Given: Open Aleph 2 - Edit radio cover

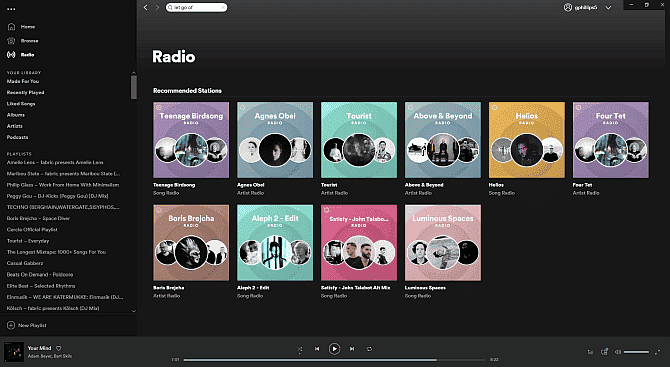Looking at the screenshot, I should [x=275, y=243].
